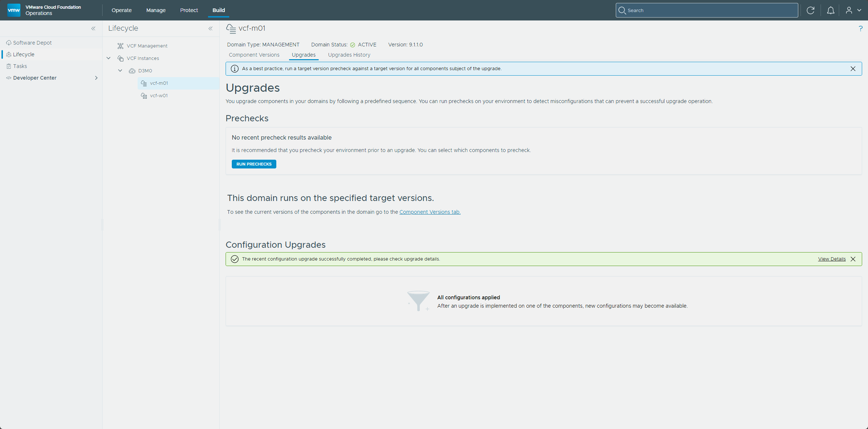
Task: Follow the Component Versions tab link
Action: tap(430, 212)
